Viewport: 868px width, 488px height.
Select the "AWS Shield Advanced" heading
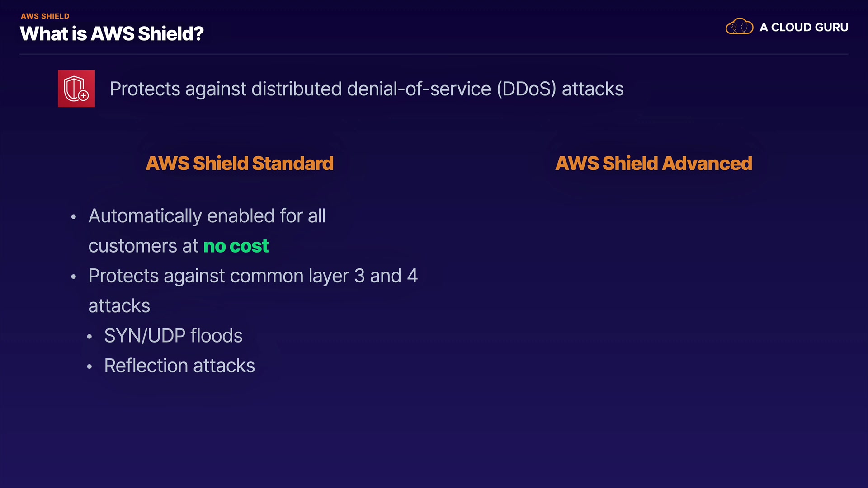[x=653, y=164]
